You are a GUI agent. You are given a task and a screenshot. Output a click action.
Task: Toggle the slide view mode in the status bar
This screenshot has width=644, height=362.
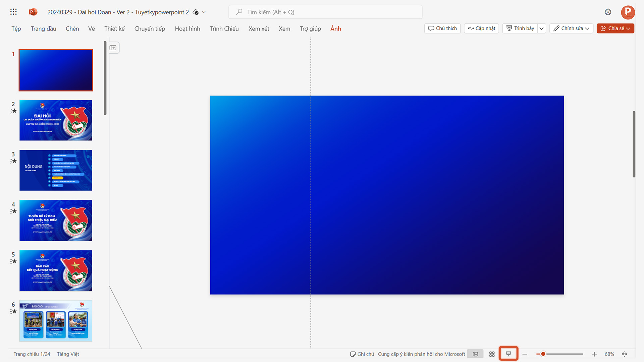[x=475, y=354]
